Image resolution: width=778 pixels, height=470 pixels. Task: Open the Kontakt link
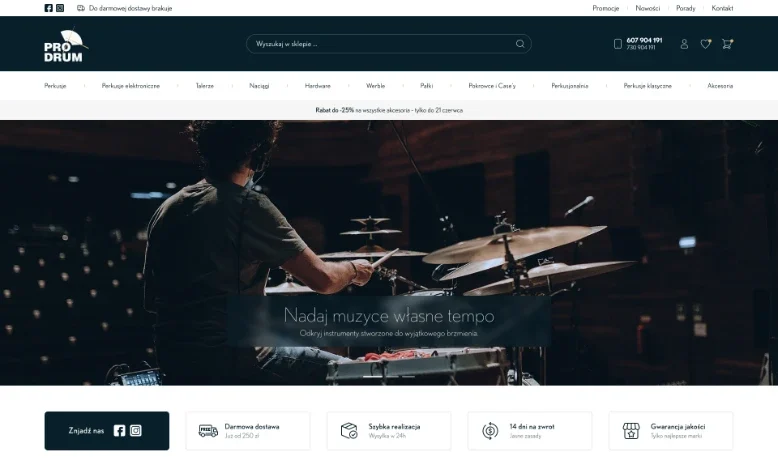pyautogui.click(x=722, y=8)
